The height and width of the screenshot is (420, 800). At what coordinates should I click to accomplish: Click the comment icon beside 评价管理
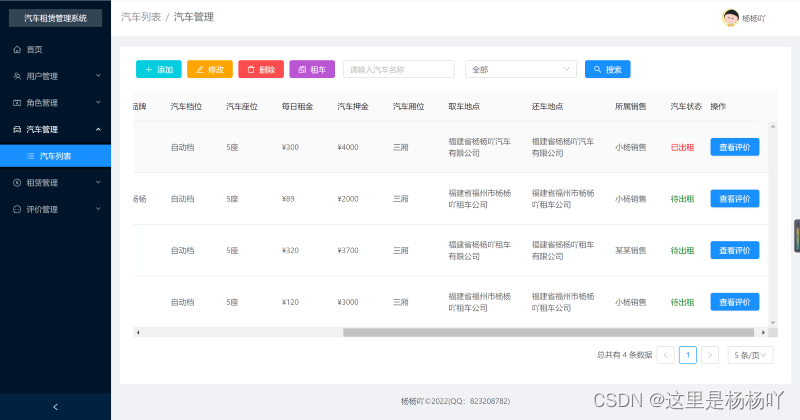point(17,209)
